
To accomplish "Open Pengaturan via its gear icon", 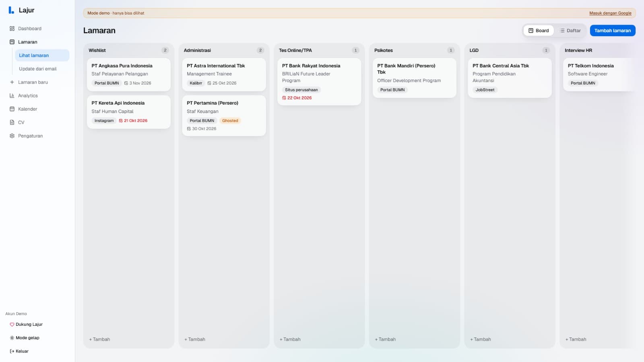I will pos(12,136).
